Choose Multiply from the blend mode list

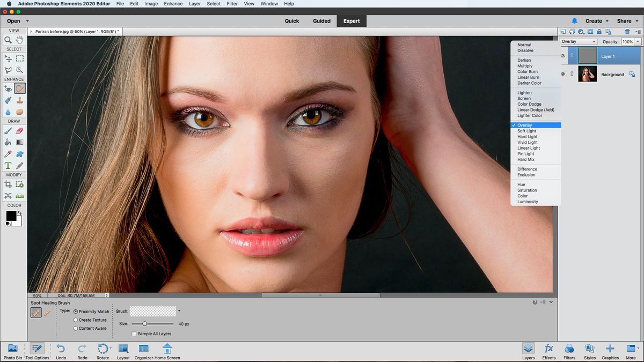(x=525, y=66)
